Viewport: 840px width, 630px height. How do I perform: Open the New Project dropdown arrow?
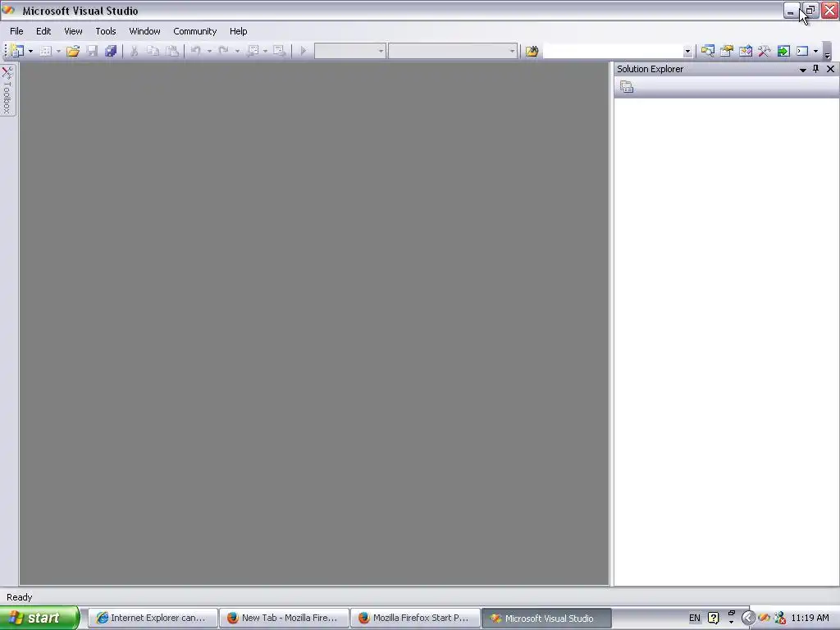(30, 51)
